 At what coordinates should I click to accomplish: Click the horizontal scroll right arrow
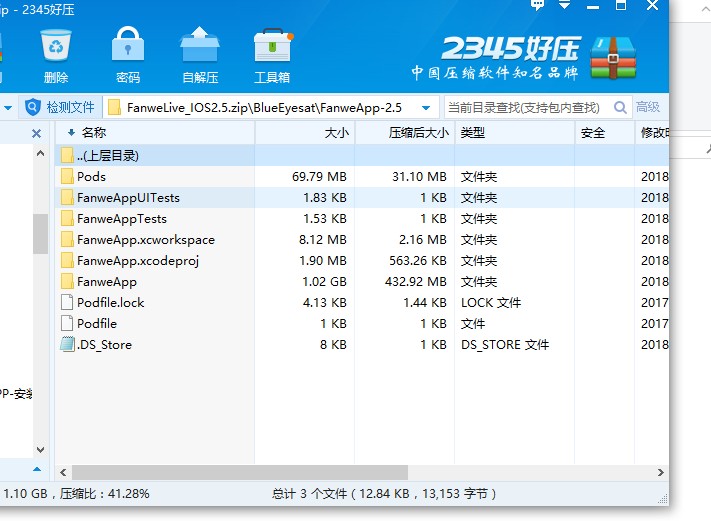point(661,472)
